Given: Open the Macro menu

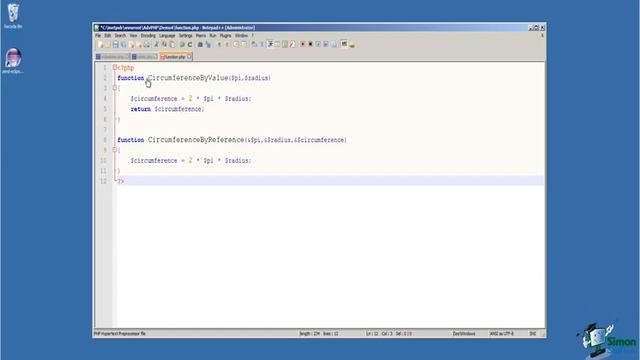Looking at the screenshot, I should tap(201, 36).
